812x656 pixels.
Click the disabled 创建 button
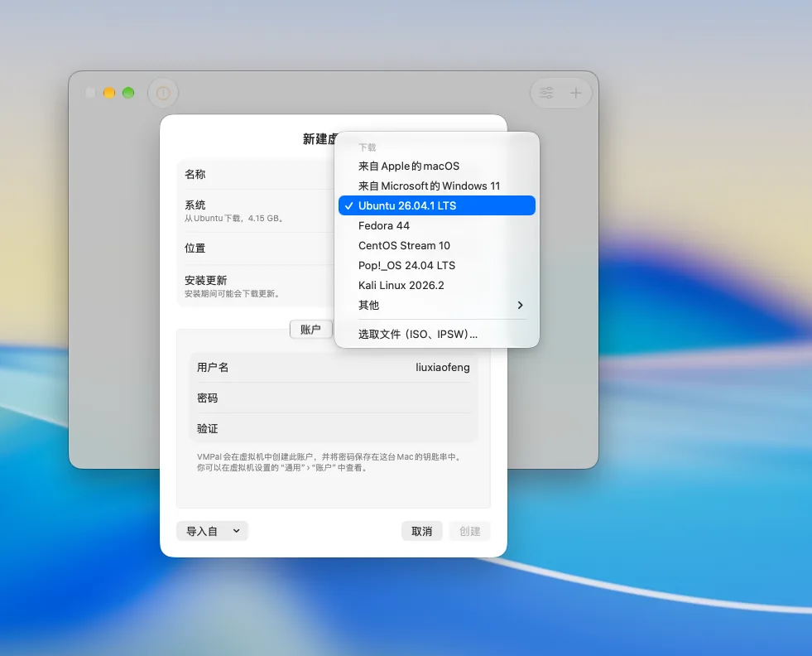click(x=469, y=531)
